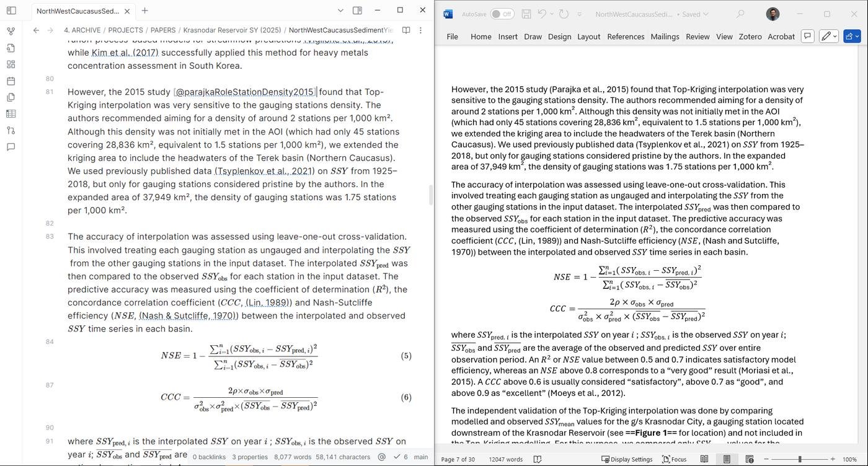The width and height of the screenshot is (868, 466).
Task: Enable Focus mode in Word status bar
Action: 674,459
